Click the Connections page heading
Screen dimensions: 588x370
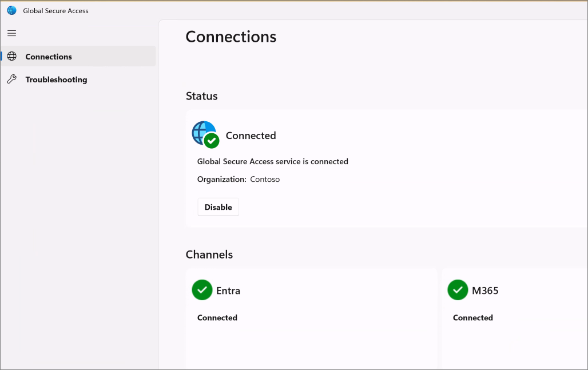tap(231, 37)
